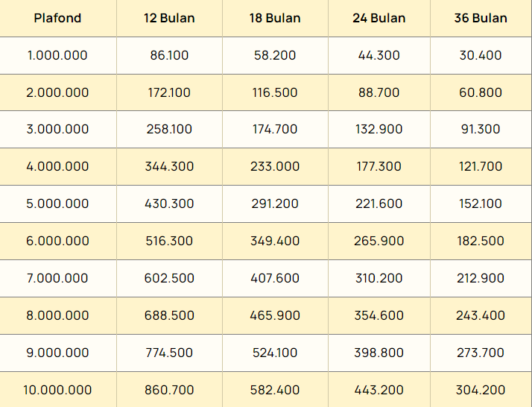Select the 582.400 cell in last row
The height and width of the screenshot is (407, 532).
coord(275,390)
